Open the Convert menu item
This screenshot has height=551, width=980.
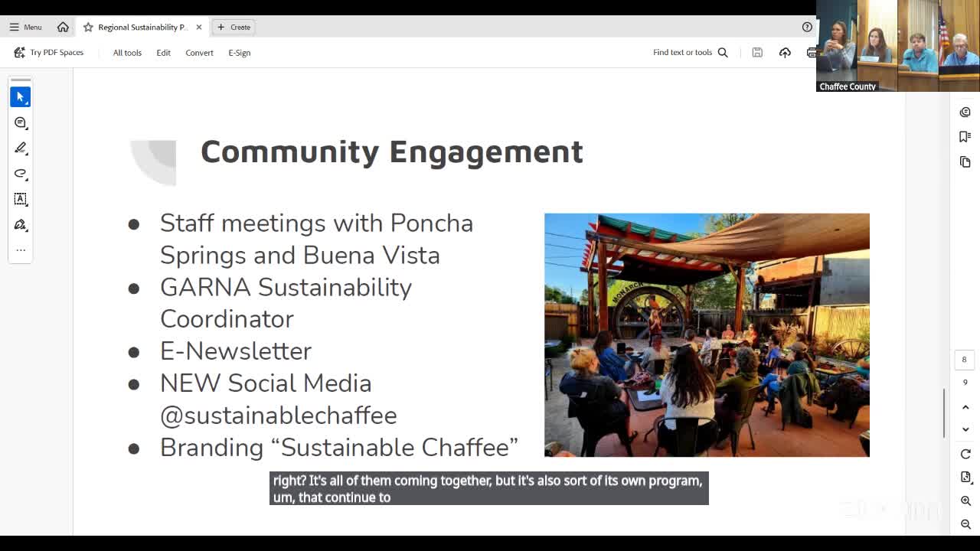[199, 53]
